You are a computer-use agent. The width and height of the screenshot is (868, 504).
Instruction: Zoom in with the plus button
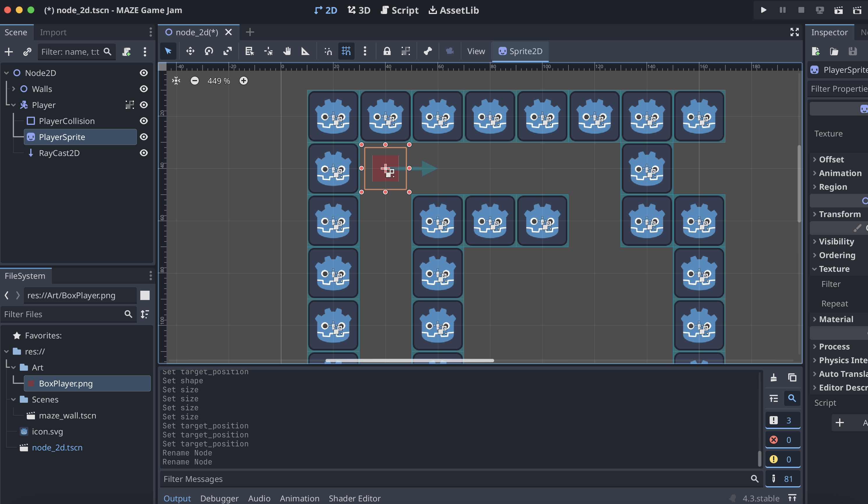click(244, 81)
